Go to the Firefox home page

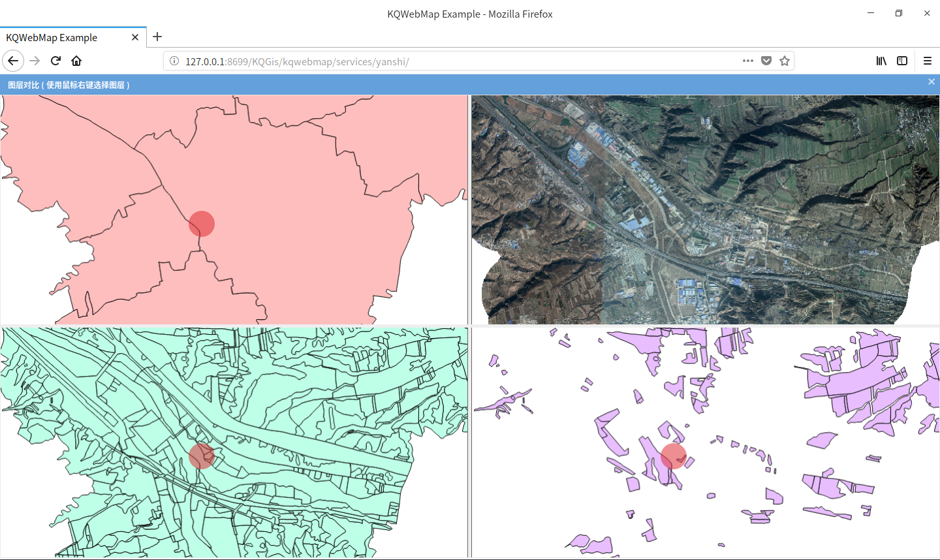tap(76, 61)
